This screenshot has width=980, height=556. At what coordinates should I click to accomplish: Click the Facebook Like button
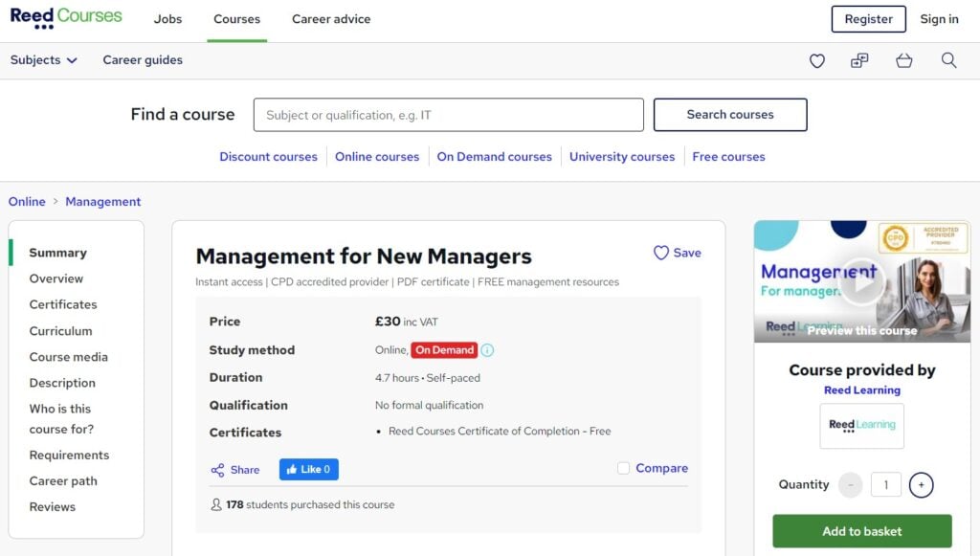[309, 469]
